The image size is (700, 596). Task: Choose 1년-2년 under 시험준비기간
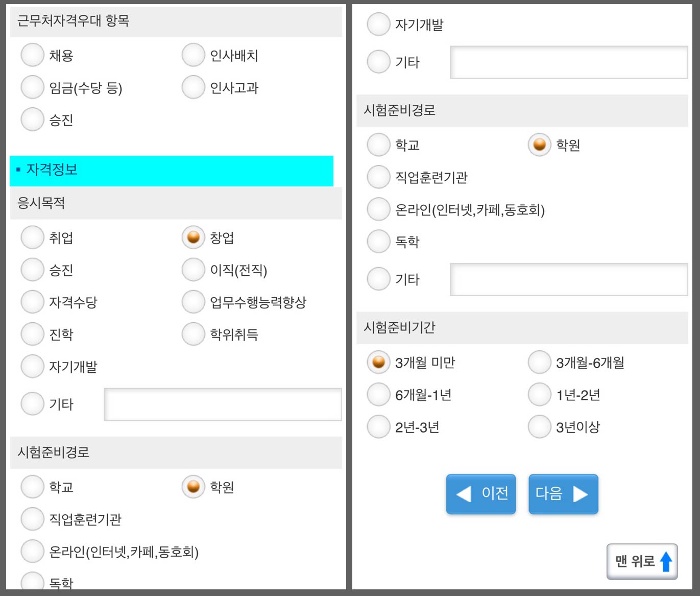pos(539,394)
